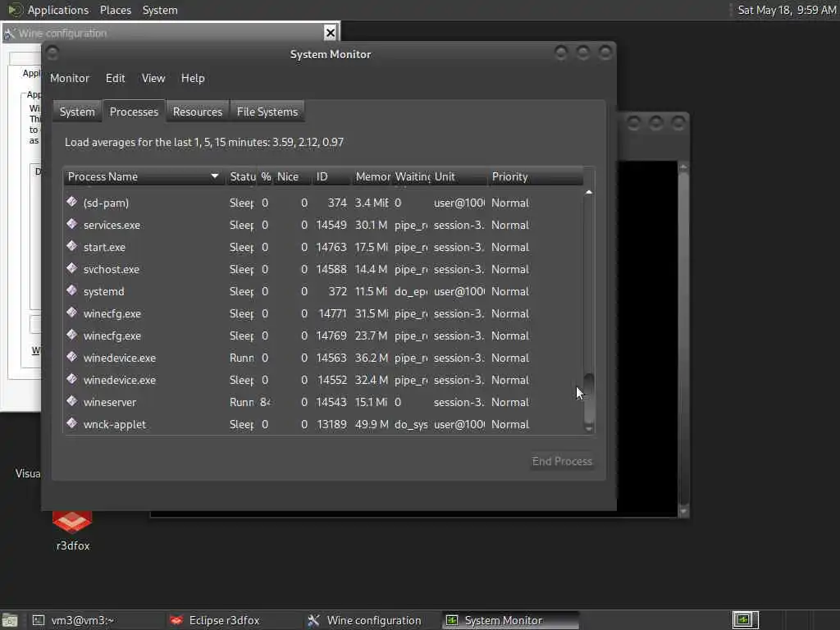Open the Applications panel menu
The height and width of the screenshot is (630, 840).
click(58, 10)
